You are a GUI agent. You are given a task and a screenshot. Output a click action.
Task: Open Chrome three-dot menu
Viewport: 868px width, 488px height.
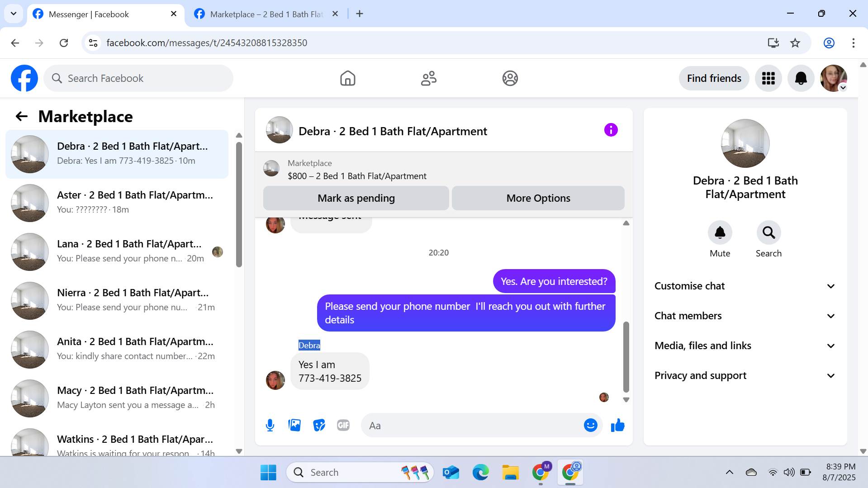pos(853,43)
